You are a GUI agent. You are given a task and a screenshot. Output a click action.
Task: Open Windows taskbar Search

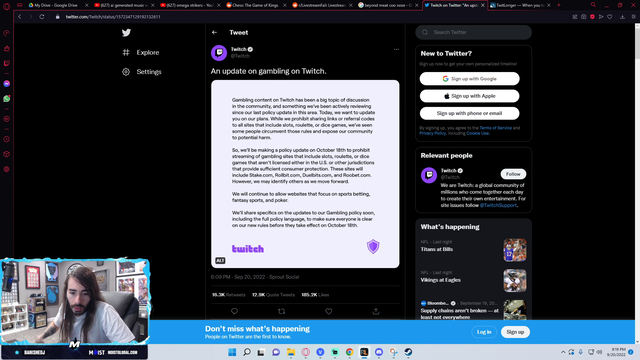247,352
